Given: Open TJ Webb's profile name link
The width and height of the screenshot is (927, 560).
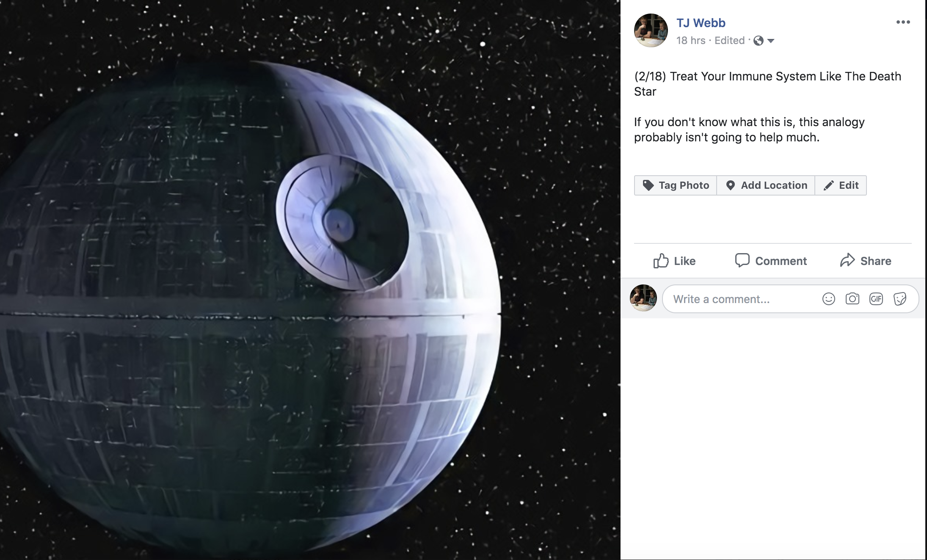Looking at the screenshot, I should [x=701, y=23].
